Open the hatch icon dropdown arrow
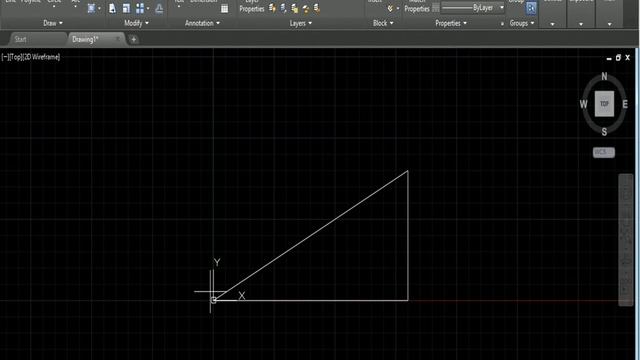640x360 pixels. point(99,8)
